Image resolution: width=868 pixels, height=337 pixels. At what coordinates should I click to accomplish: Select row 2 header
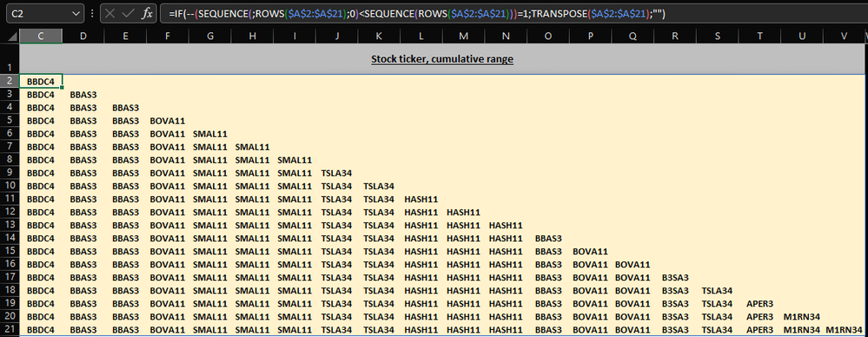coord(10,82)
